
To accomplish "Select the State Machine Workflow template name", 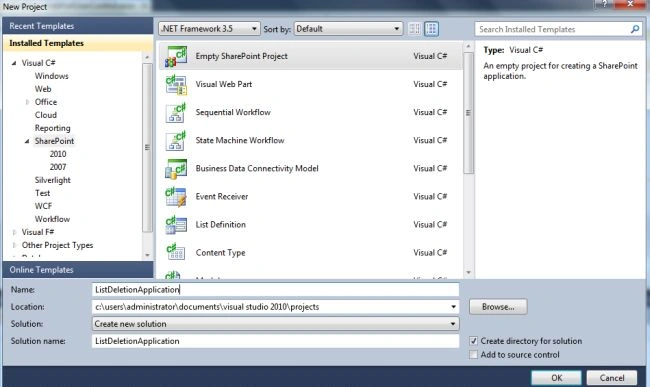I will [240, 140].
